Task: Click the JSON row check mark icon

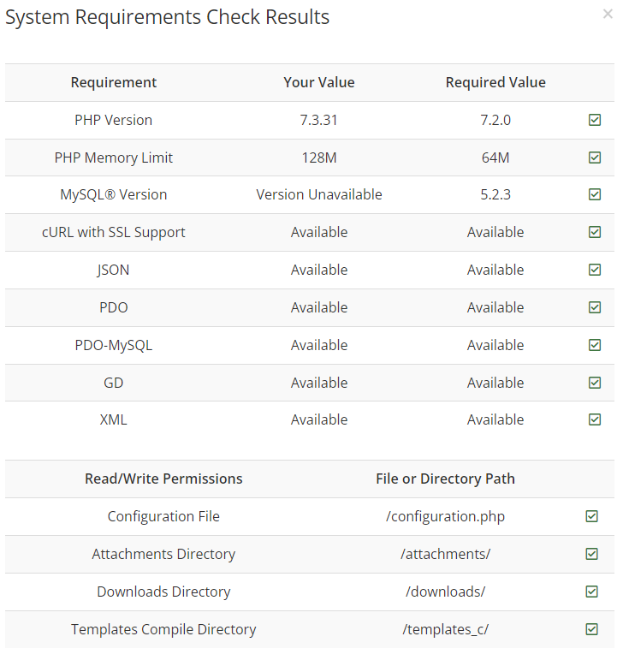Action: (x=595, y=270)
